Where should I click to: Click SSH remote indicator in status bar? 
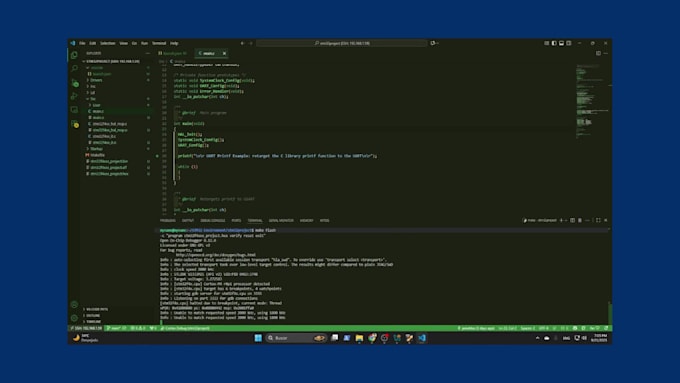point(86,328)
